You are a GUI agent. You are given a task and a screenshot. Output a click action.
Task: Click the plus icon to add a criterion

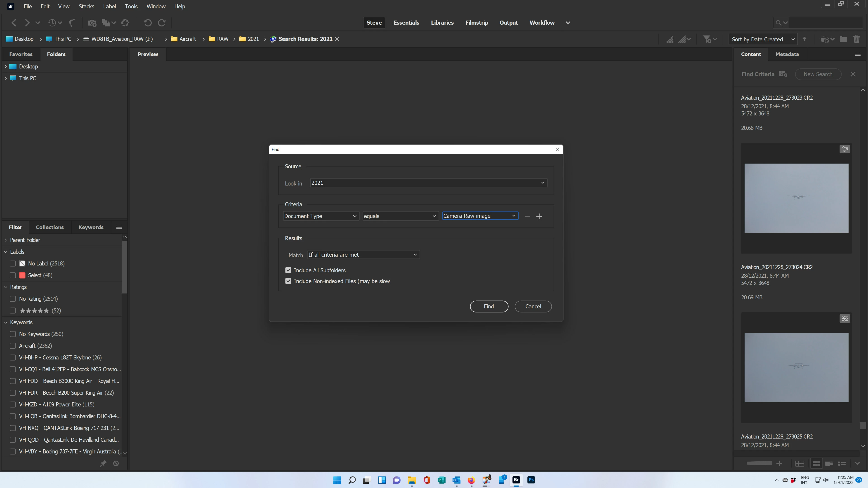click(x=539, y=216)
